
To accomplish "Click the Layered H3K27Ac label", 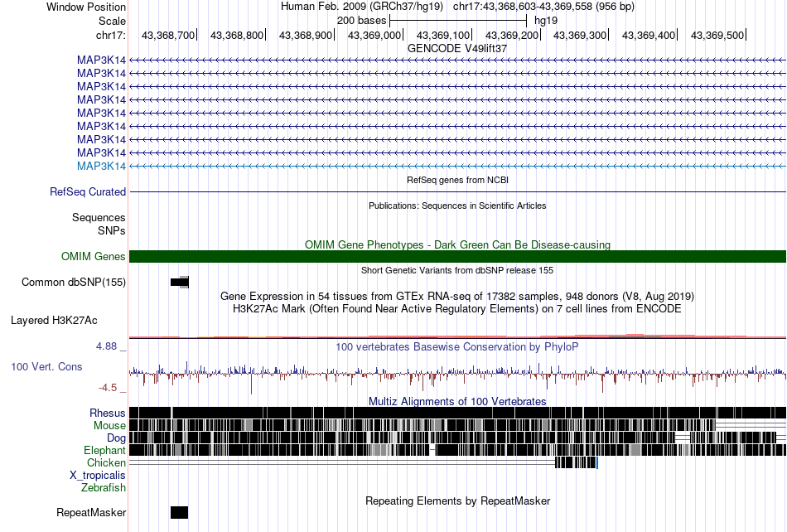I will point(54,320).
